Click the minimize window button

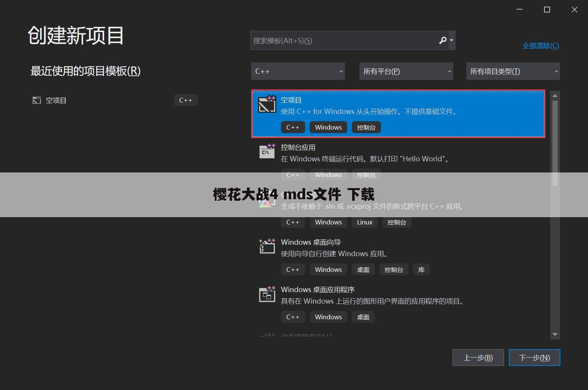point(519,10)
